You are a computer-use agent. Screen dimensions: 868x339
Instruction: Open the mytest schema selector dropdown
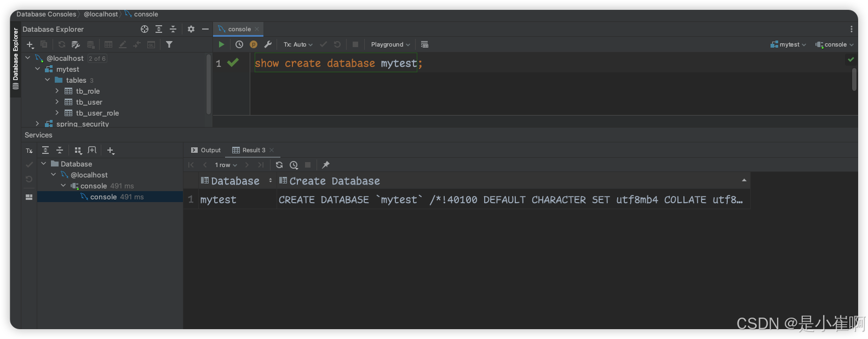pos(788,44)
